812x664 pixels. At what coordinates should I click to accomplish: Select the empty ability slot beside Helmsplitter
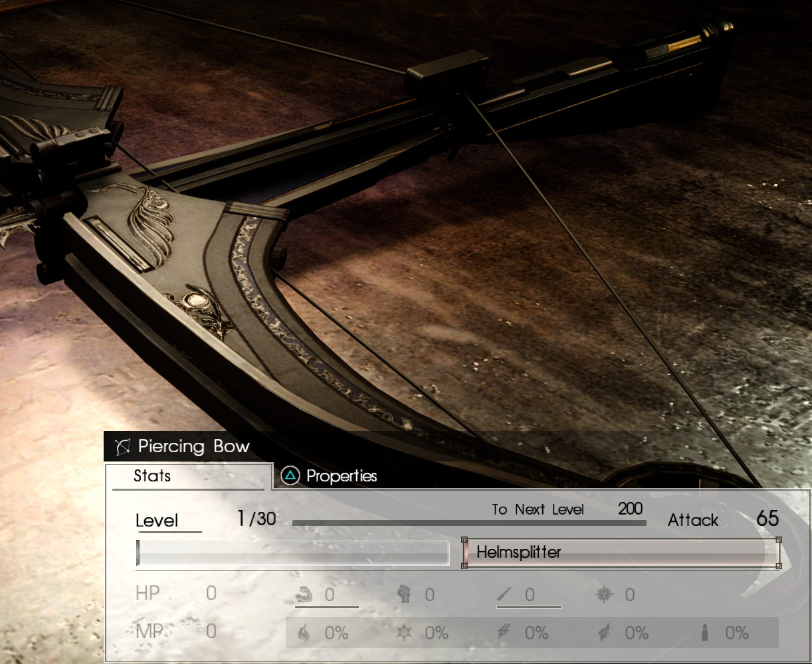(x=293, y=552)
